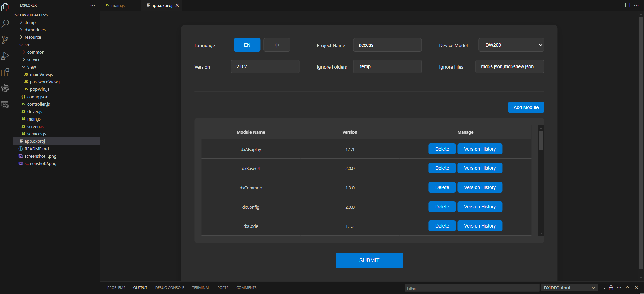Open the Explorer view in activity bar
The image size is (644, 294).
pos(5,7)
